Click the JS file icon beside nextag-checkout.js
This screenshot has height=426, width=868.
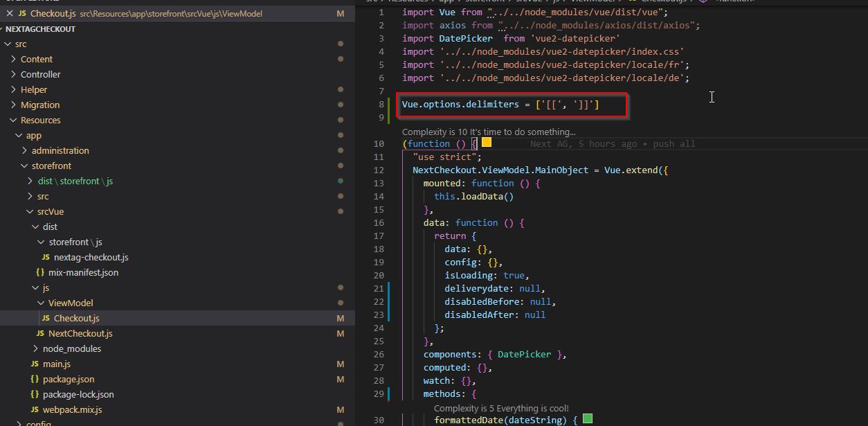click(x=46, y=257)
